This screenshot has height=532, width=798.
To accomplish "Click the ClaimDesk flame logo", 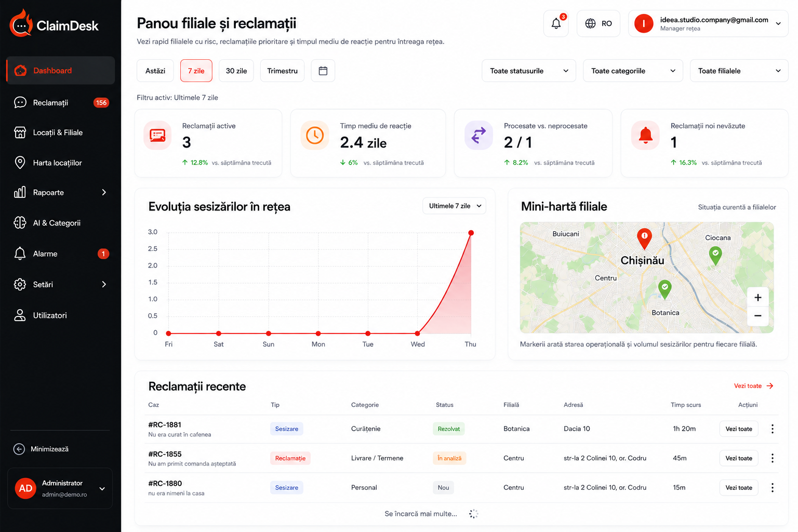I will 21,23.
